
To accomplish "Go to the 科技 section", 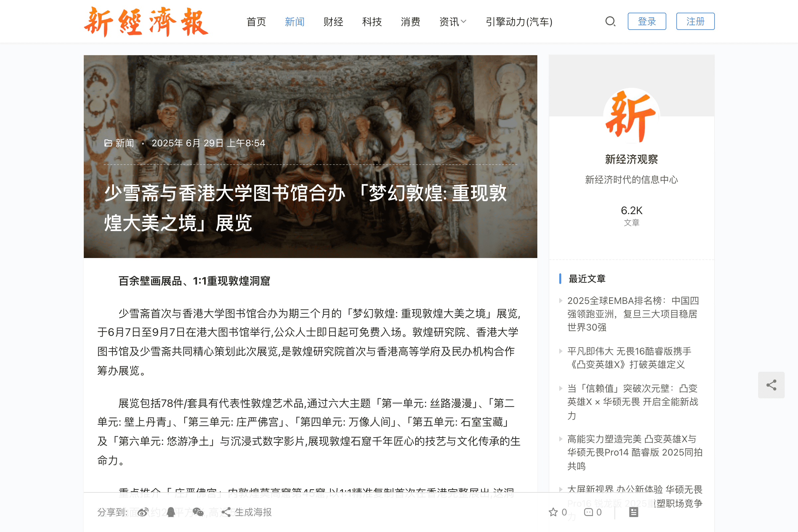I will coord(372,22).
